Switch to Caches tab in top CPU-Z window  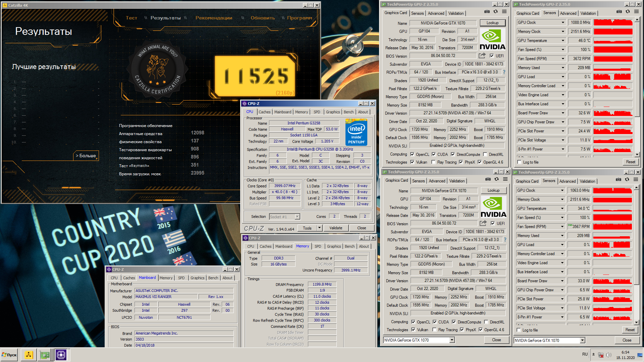click(264, 112)
